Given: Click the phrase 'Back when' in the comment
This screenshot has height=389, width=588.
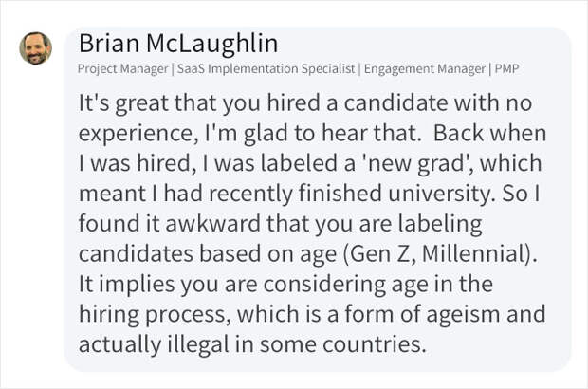Looking at the screenshot, I should pyautogui.click(x=489, y=133).
